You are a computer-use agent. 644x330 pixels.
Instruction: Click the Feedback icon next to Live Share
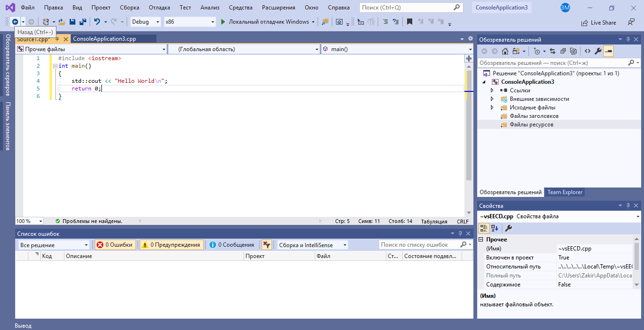631,22
